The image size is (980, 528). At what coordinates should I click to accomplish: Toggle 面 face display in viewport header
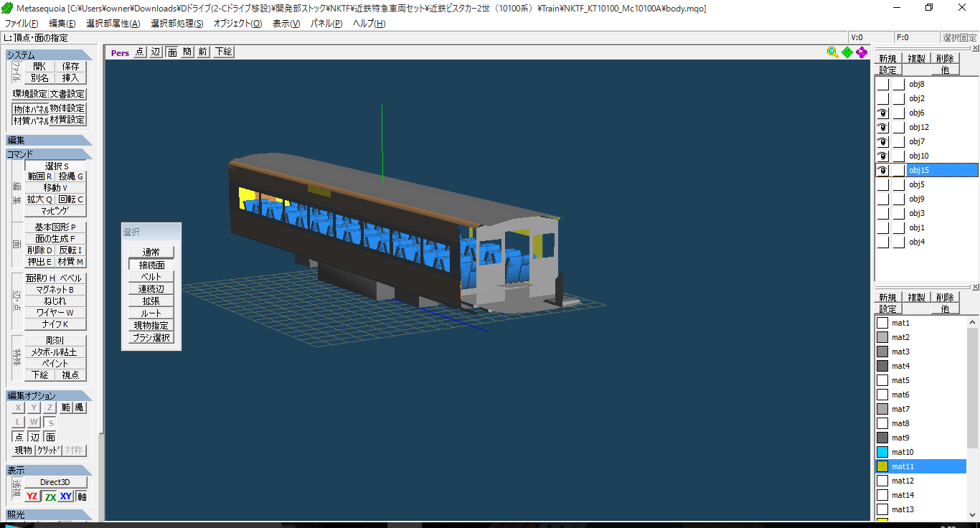point(172,52)
